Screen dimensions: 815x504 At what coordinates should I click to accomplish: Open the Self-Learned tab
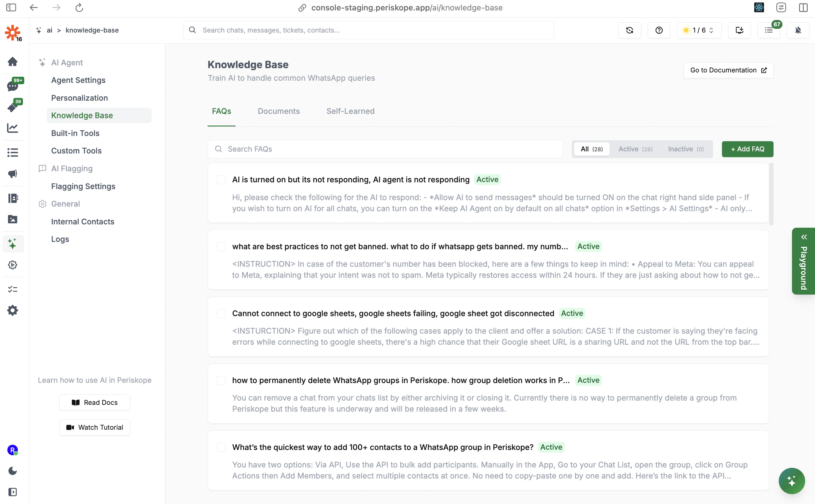[x=350, y=111]
